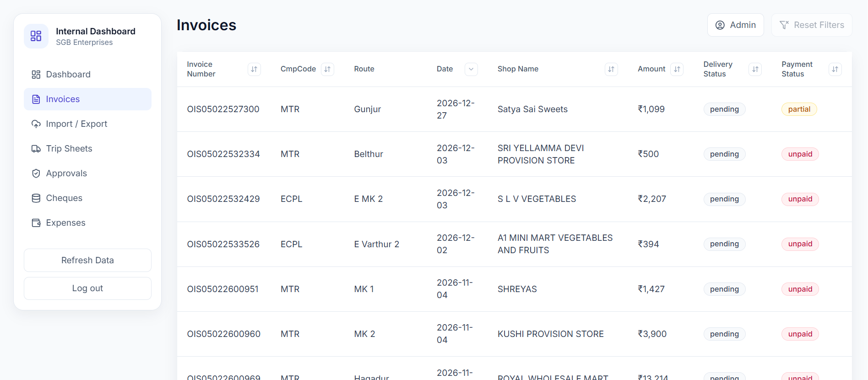Open the Cheques page

click(87, 198)
